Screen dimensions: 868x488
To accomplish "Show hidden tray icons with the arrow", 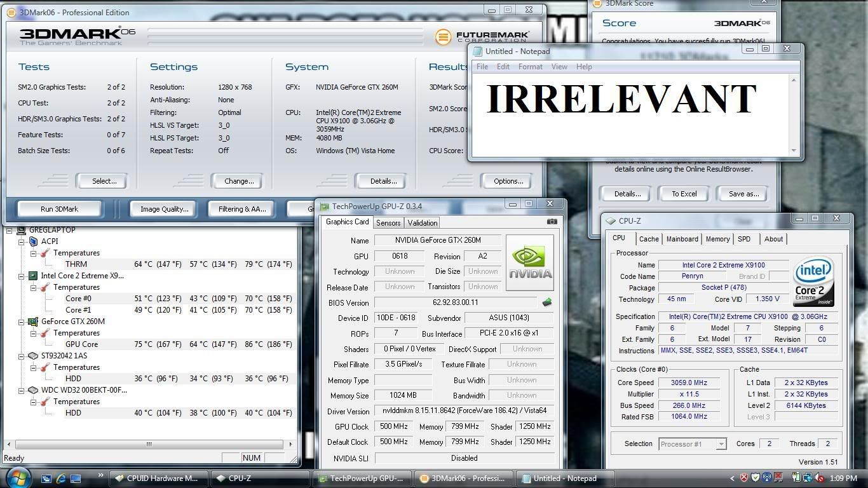I will coord(733,478).
